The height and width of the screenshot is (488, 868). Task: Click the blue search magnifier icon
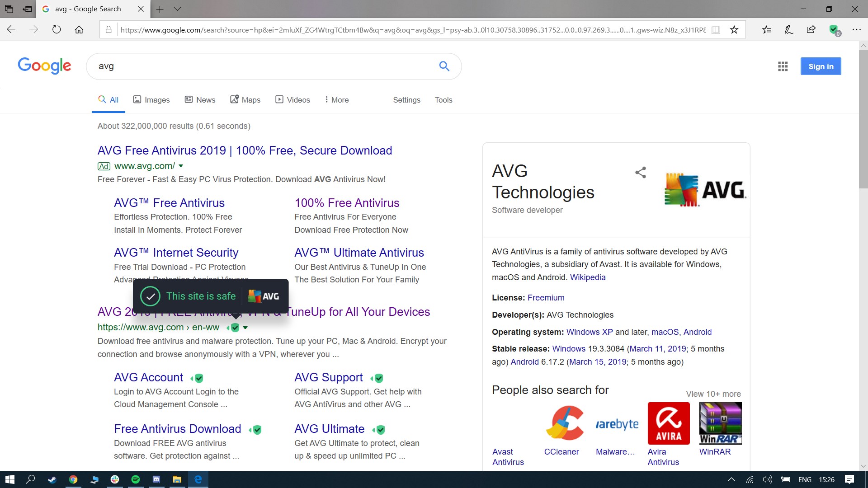click(x=444, y=66)
